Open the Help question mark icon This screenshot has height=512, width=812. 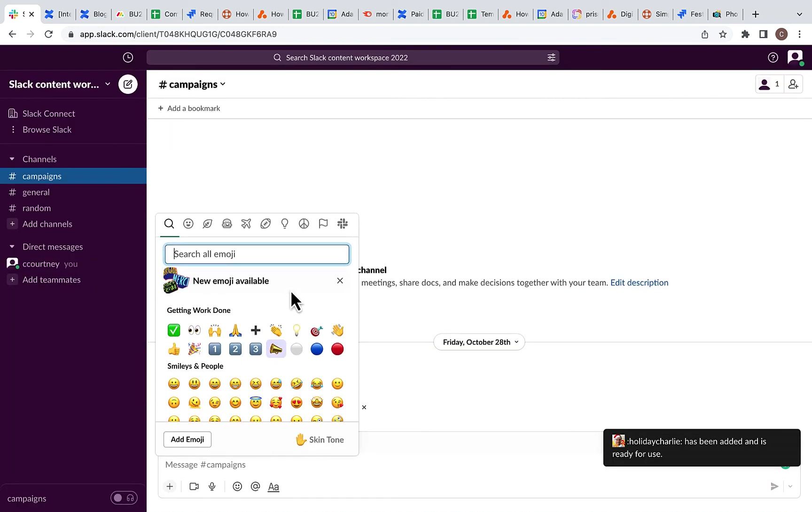(x=773, y=57)
